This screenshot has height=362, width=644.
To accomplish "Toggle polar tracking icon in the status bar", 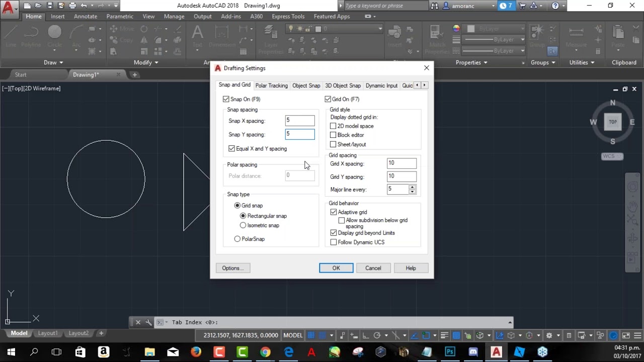I will tap(377, 335).
